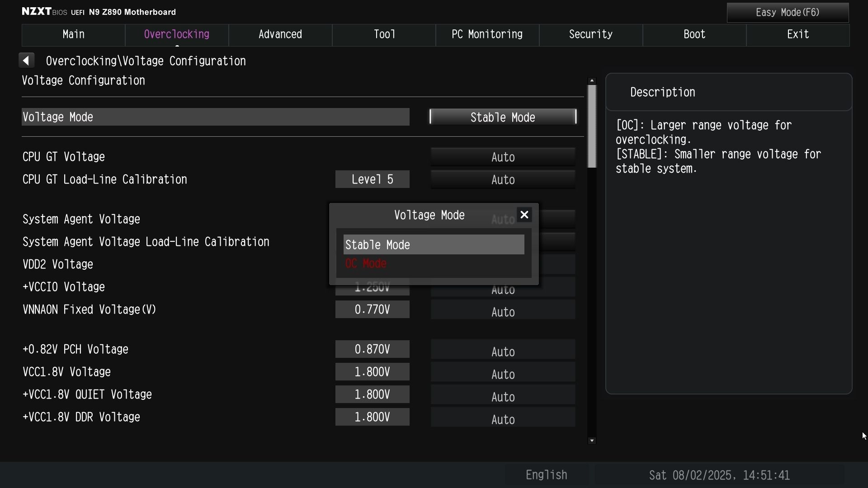Change the language via the English button
868x488 pixels.
click(x=547, y=475)
